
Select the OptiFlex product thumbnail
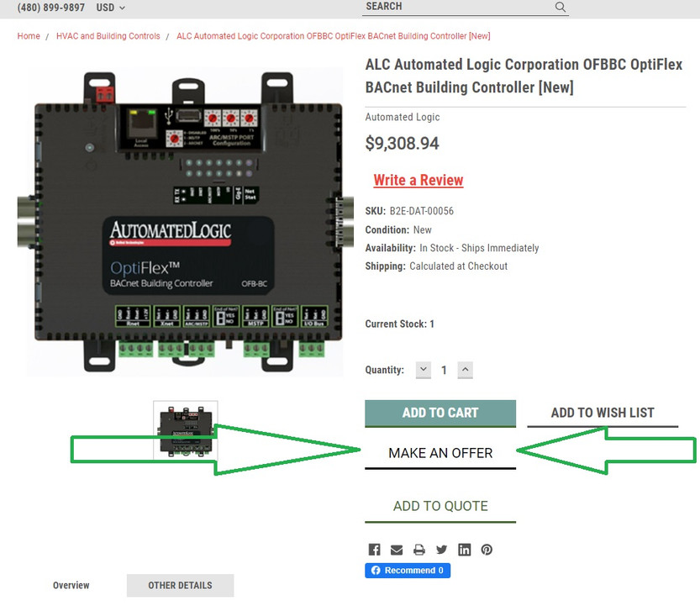pos(186,429)
